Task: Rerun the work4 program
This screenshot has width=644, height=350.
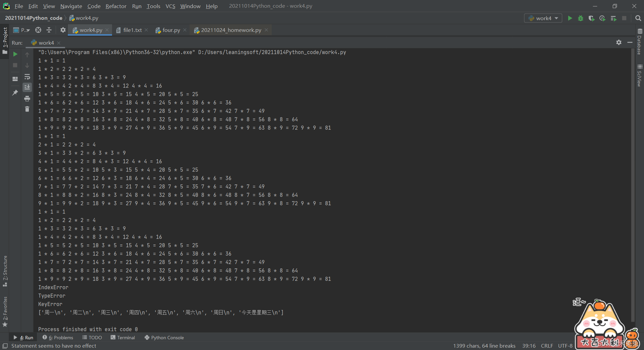Action: coord(15,54)
